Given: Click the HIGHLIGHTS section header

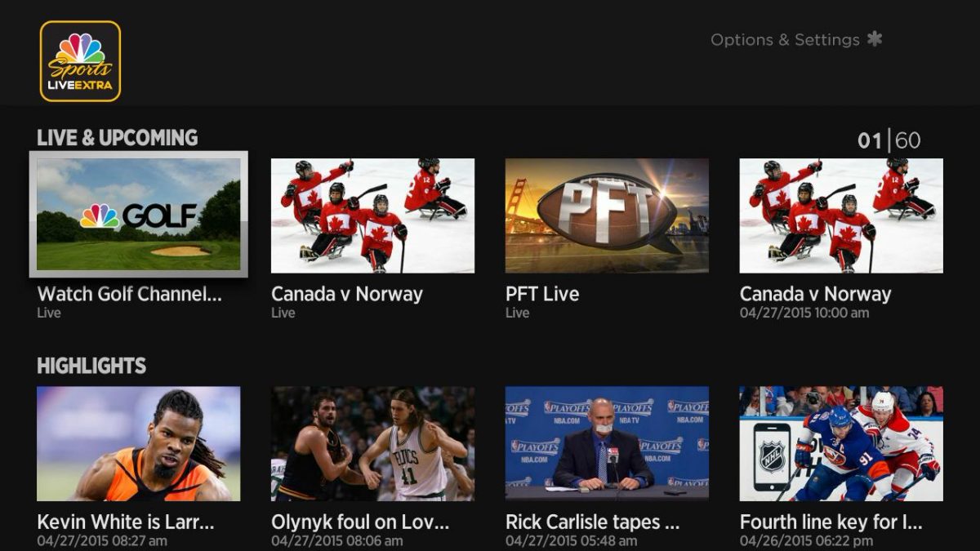Looking at the screenshot, I should (x=90, y=367).
